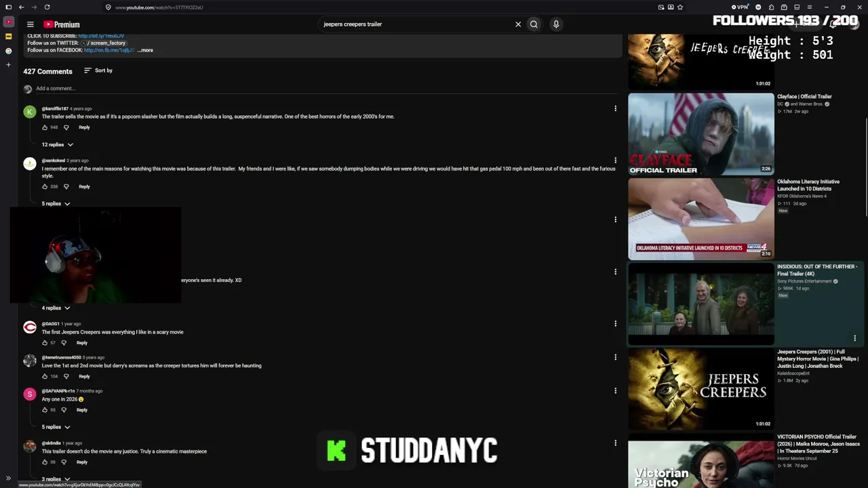
Task: Open the browser extensions puzzle icon
Action: [x=771, y=7]
